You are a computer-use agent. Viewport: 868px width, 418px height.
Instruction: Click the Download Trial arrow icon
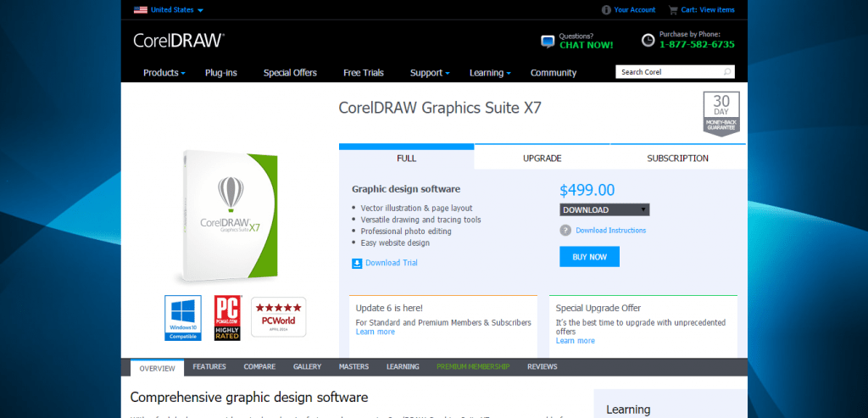click(x=357, y=263)
